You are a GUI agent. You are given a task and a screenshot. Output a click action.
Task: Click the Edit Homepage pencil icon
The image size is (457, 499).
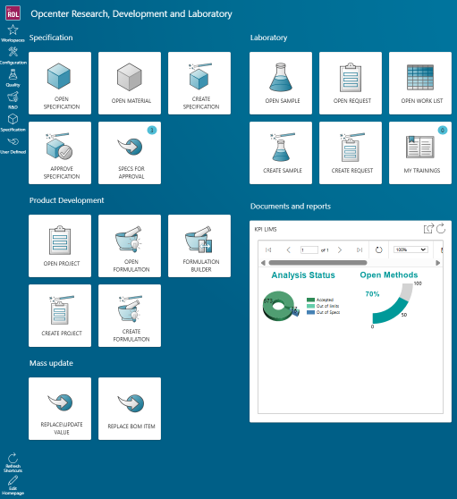pyautogui.click(x=13, y=480)
